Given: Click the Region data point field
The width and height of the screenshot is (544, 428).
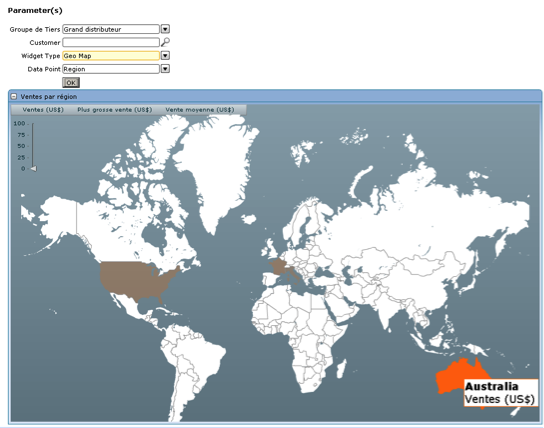Looking at the screenshot, I should tap(111, 69).
